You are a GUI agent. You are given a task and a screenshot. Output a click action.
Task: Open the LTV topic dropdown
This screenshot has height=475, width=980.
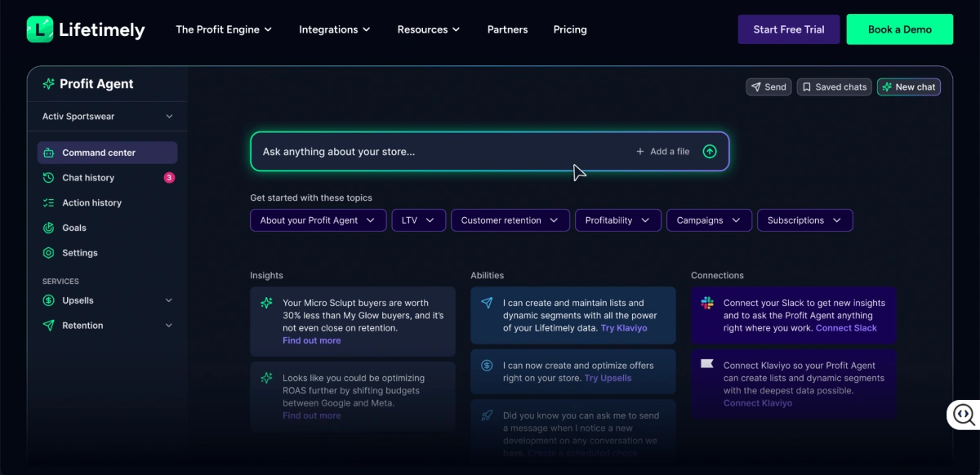click(x=419, y=220)
